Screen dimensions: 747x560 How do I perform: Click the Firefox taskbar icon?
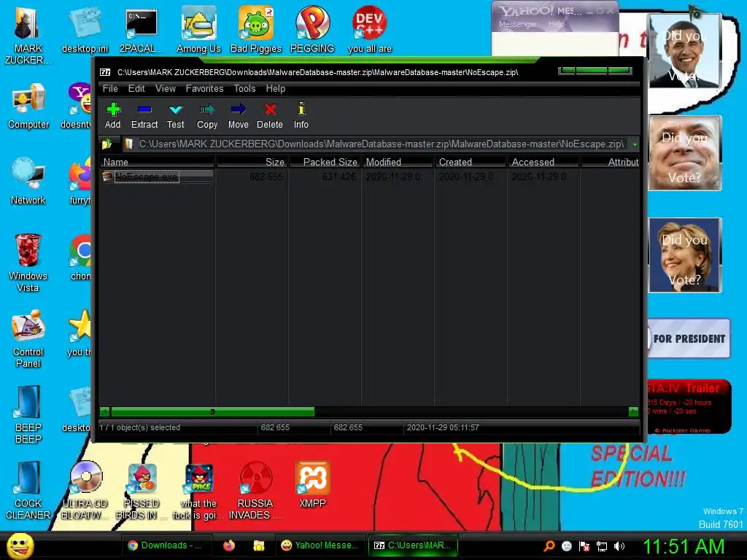coord(229,545)
